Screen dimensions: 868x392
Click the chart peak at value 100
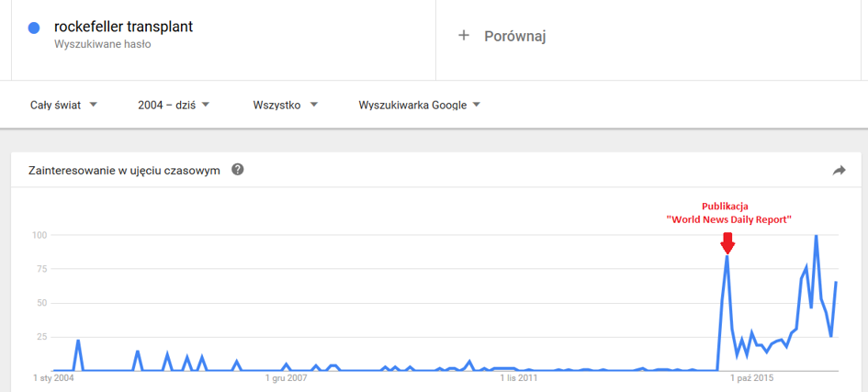coord(816,236)
